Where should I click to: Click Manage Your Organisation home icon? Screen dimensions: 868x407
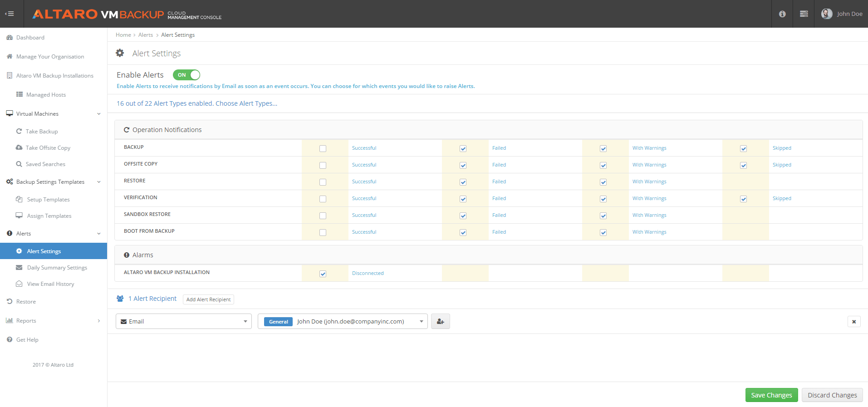point(9,57)
